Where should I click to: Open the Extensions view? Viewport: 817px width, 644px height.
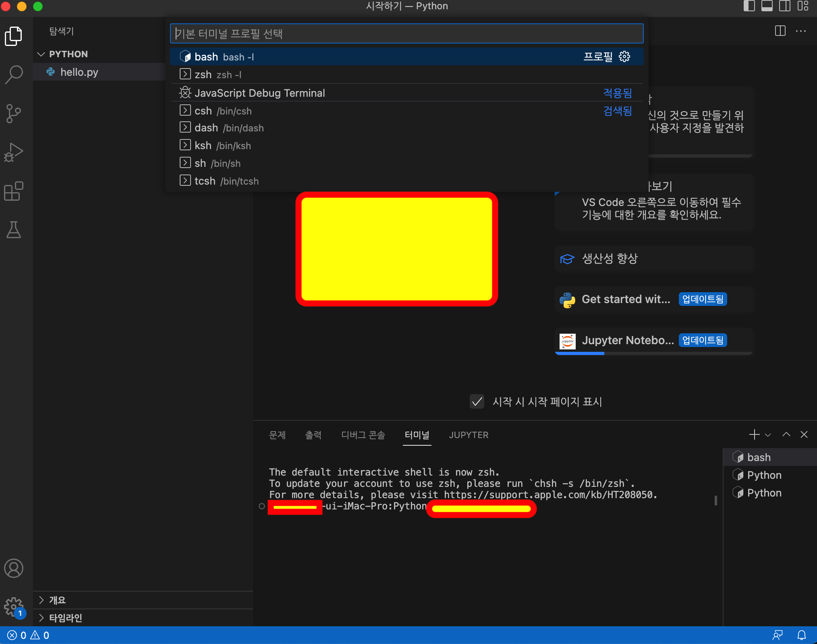[x=14, y=191]
